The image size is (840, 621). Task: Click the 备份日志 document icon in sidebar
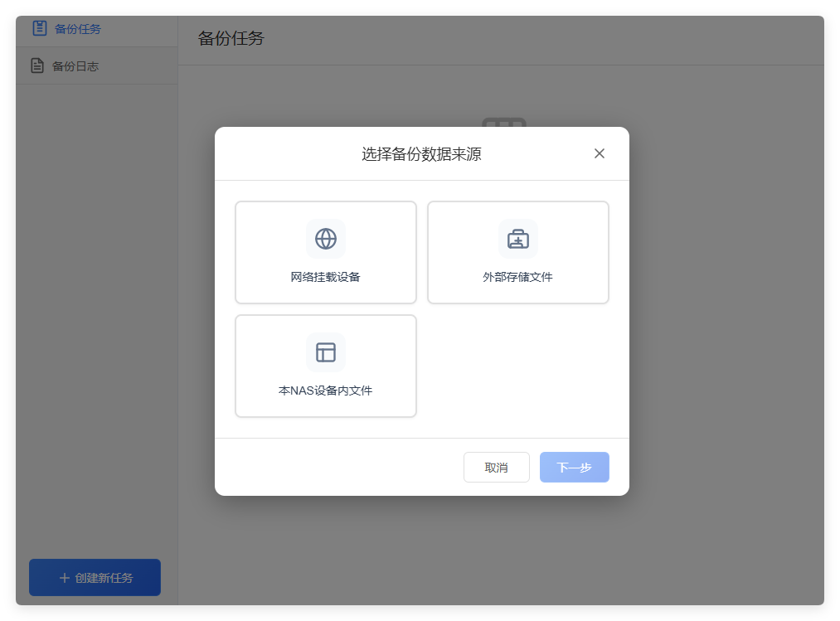(37, 65)
